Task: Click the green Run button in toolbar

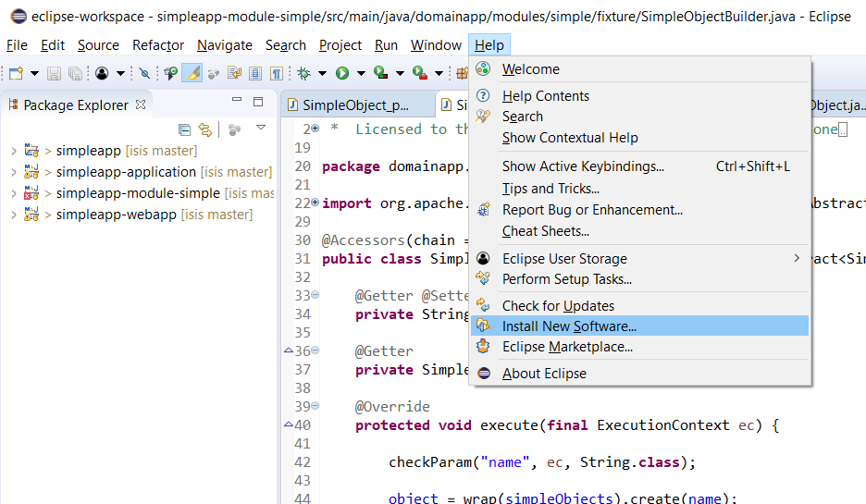Action: pos(342,73)
